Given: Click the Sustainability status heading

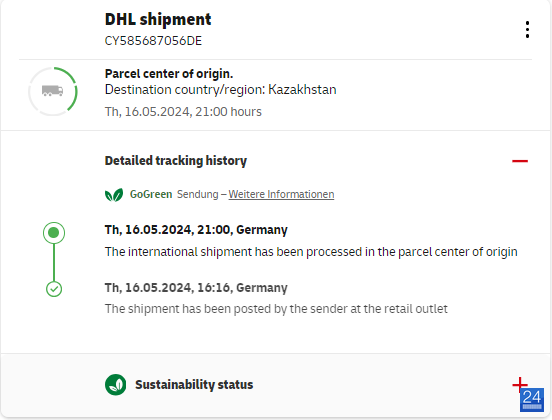Looking at the screenshot, I should (x=194, y=385).
